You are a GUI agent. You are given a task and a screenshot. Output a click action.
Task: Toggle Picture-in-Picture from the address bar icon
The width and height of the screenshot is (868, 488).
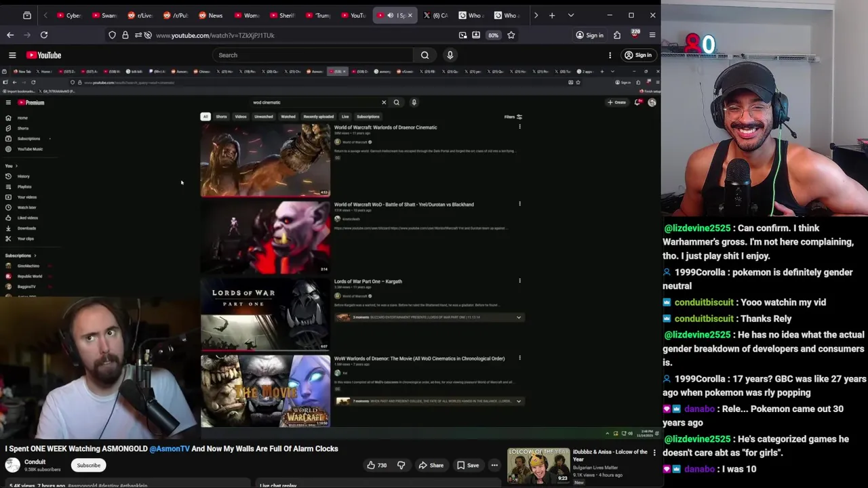(x=462, y=35)
